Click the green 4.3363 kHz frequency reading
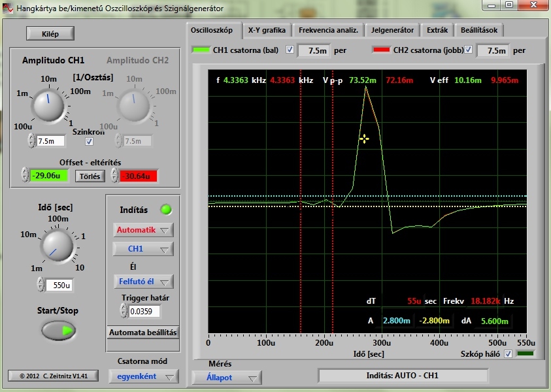551x392 pixels. coord(236,80)
